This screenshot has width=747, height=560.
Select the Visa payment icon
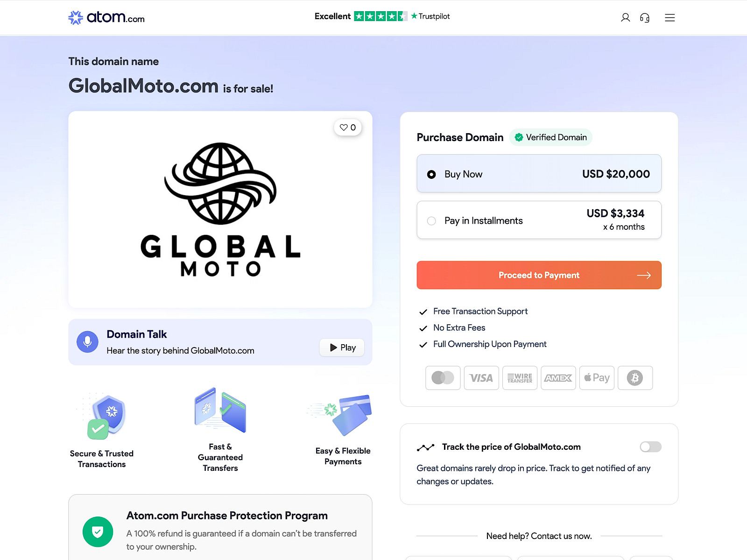tap(481, 378)
